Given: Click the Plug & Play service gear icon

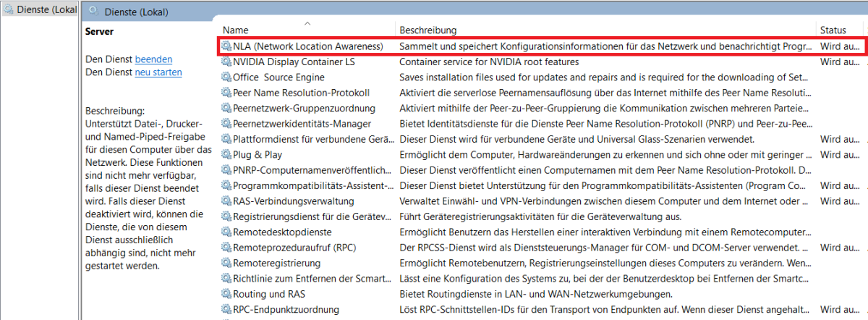Looking at the screenshot, I should point(227,154).
